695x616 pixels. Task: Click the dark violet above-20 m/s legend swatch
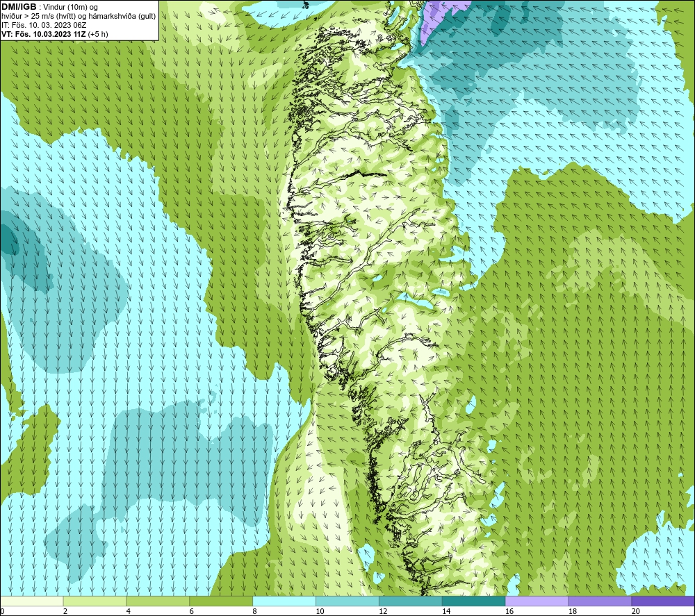tap(663, 601)
